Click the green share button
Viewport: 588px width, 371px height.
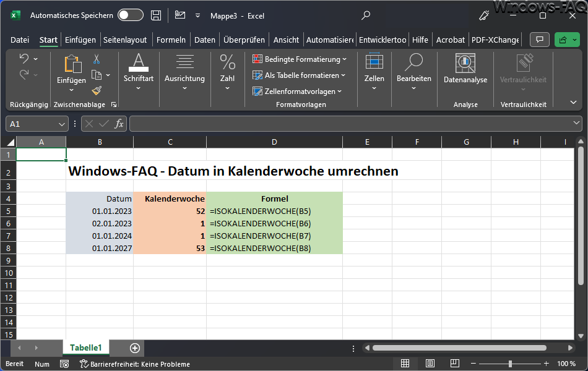(x=563, y=40)
